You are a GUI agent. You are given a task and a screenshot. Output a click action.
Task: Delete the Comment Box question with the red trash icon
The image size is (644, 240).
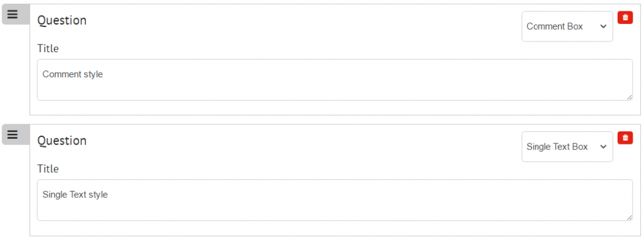[x=625, y=17]
